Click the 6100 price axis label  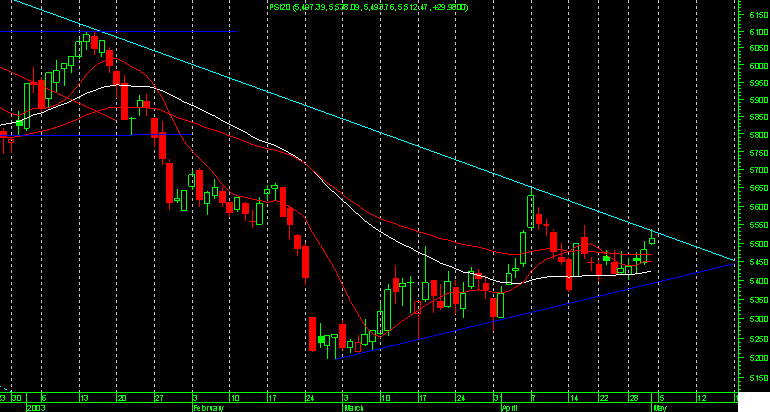point(759,32)
